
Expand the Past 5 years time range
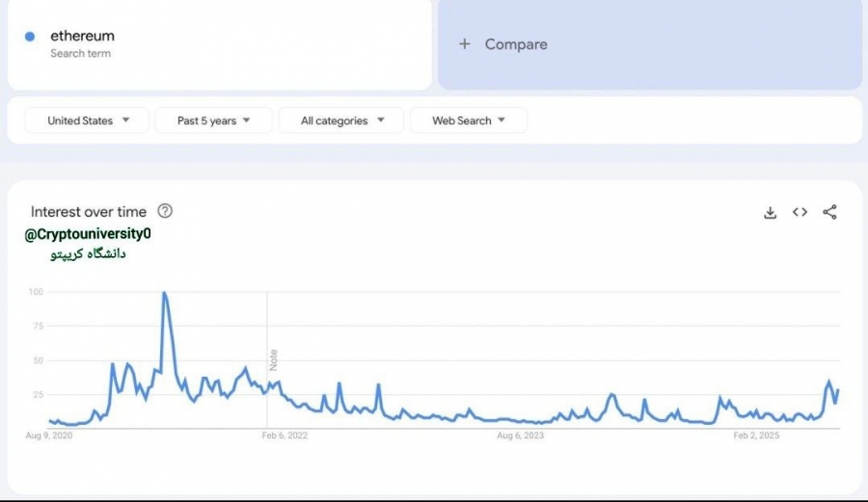click(213, 120)
